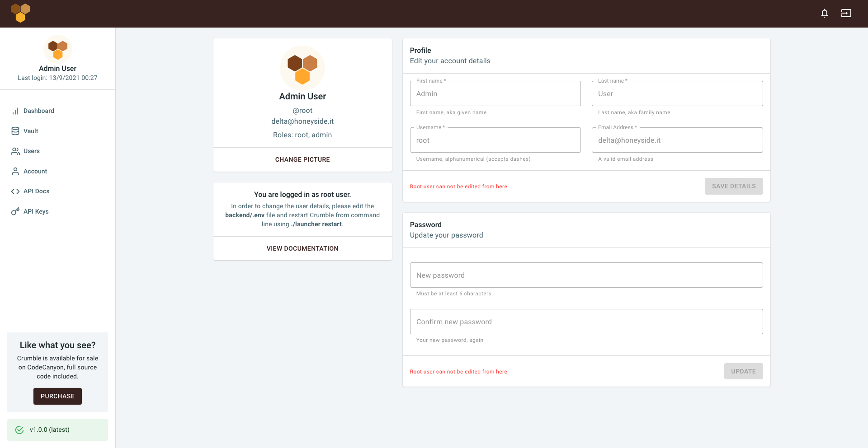Click Change Picture button

point(302,159)
